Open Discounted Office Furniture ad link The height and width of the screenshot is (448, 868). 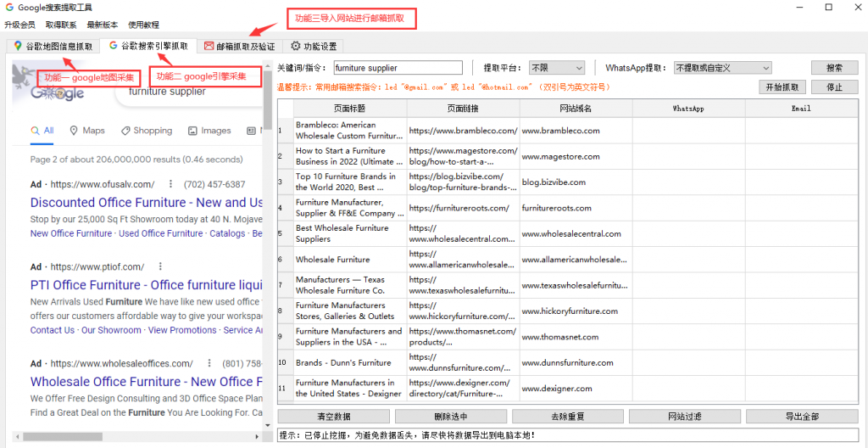coord(147,202)
